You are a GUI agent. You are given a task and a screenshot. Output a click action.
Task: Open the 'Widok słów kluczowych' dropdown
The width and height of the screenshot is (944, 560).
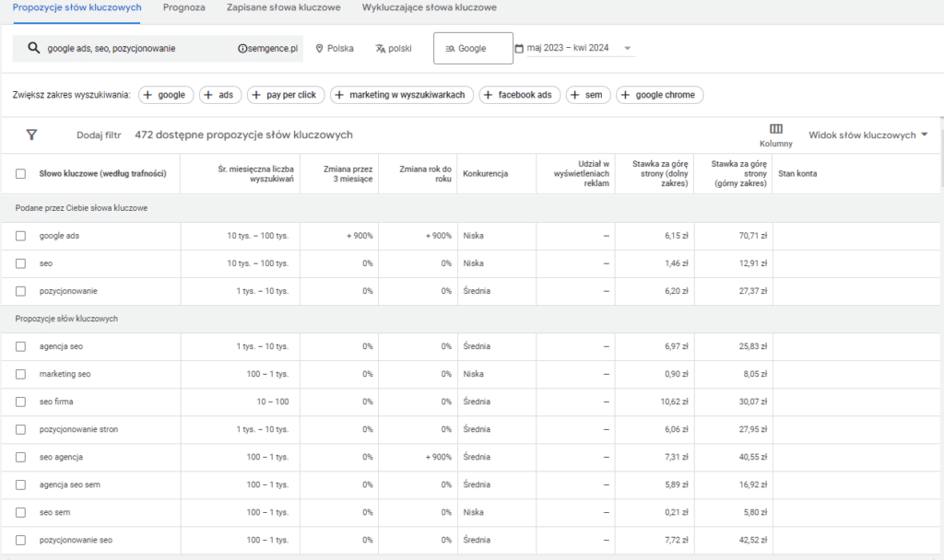tap(867, 135)
